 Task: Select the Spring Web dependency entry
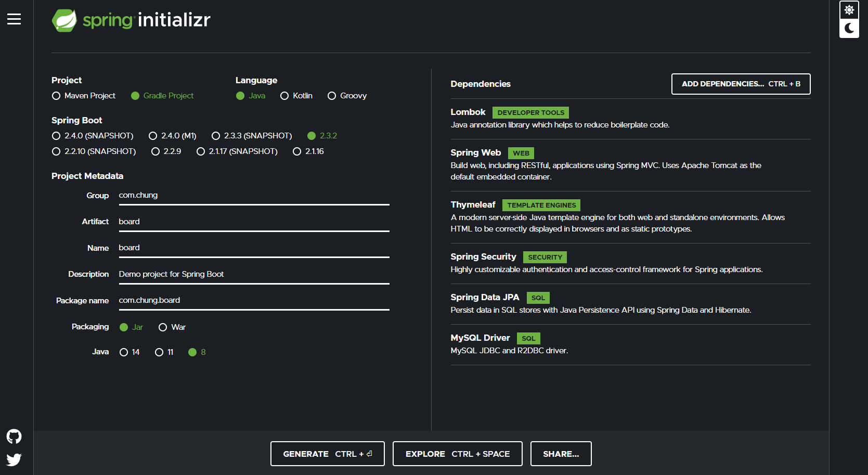630,165
